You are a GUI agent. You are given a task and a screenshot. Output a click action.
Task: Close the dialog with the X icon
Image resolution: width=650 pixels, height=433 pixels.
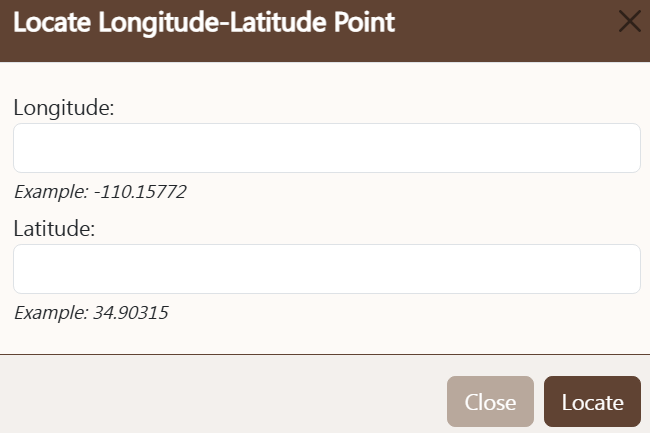[x=630, y=21]
